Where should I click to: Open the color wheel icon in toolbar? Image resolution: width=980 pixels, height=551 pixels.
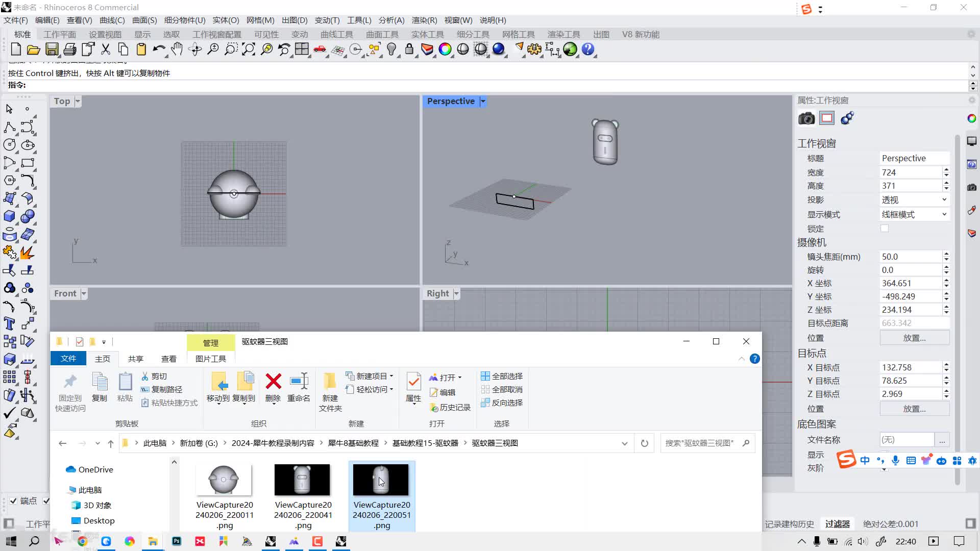445,49
